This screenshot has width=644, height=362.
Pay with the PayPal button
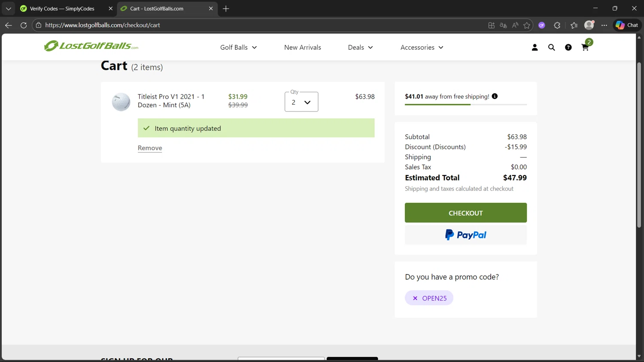point(466,235)
